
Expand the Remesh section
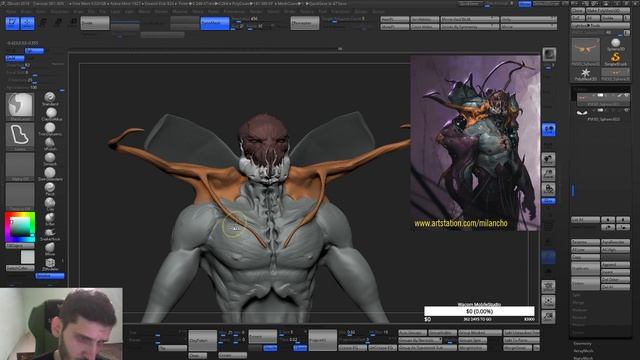(579, 317)
